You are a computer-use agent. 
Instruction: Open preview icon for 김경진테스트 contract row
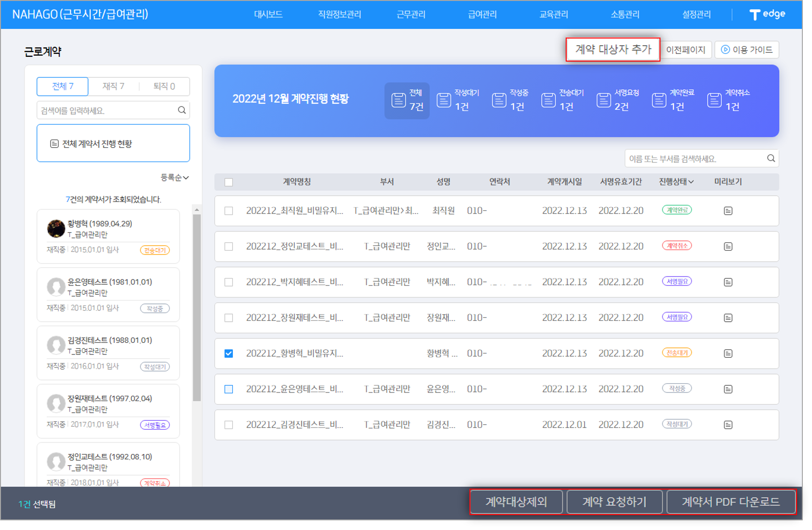tap(728, 424)
